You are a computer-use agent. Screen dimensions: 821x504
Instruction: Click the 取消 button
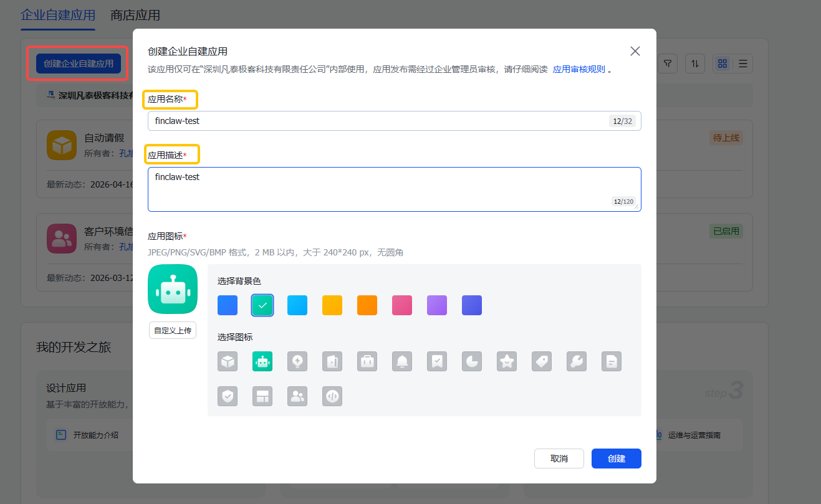click(x=559, y=459)
